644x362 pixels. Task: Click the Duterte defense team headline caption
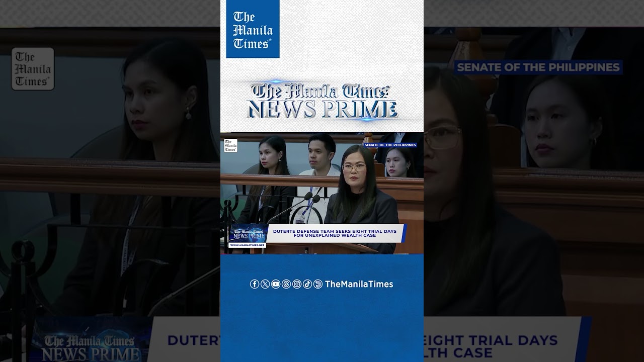coord(335,233)
